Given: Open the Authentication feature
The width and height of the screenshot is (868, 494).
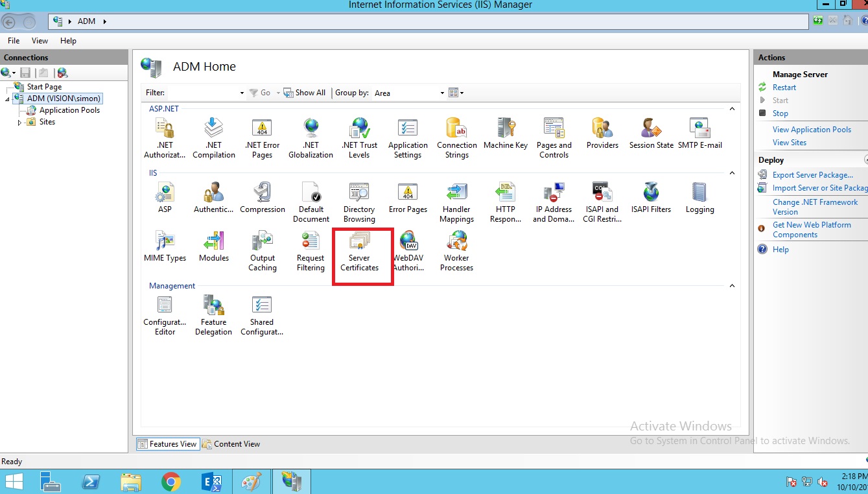Looking at the screenshot, I should click(214, 198).
